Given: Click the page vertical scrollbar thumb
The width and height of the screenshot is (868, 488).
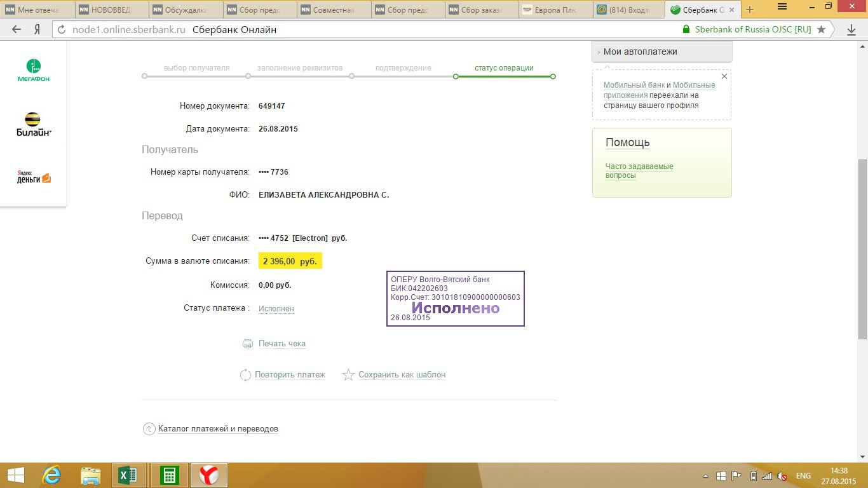Looking at the screenshot, I should tap(862, 249).
